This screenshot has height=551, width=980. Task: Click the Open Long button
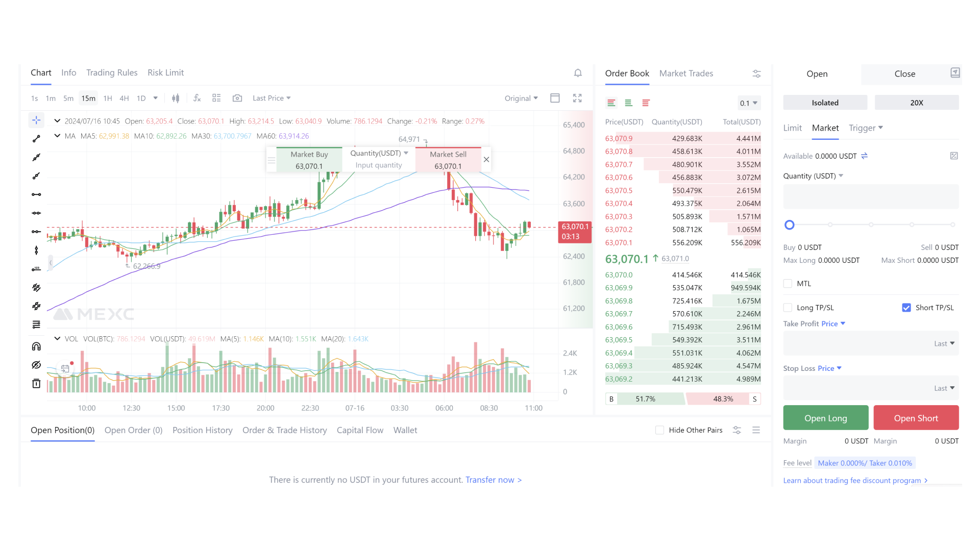coord(826,418)
